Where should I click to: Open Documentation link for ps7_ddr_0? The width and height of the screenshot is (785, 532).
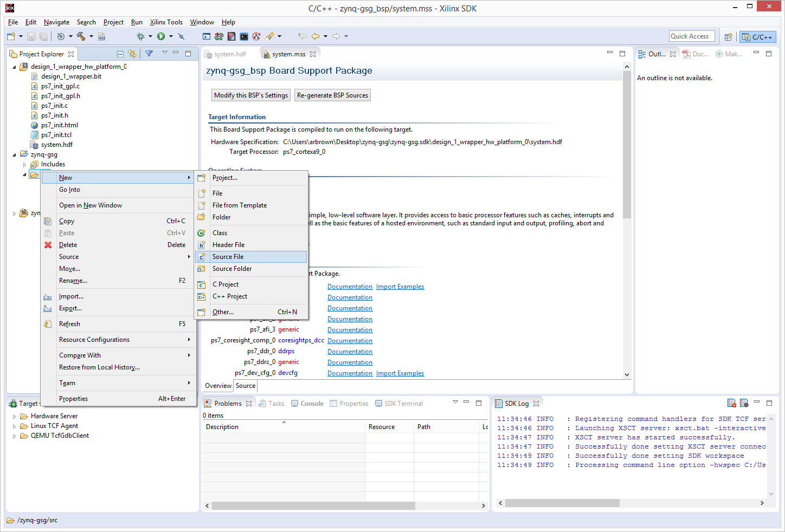point(350,352)
